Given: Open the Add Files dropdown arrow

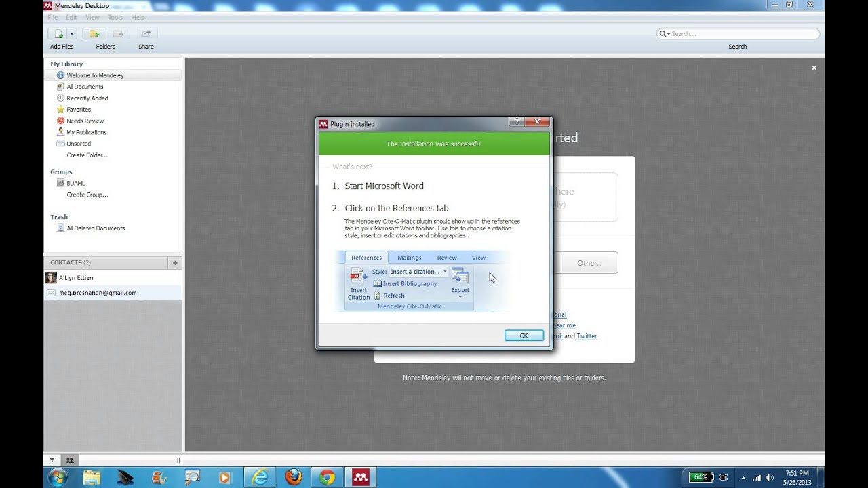Looking at the screenshot, I should (71, 33).
